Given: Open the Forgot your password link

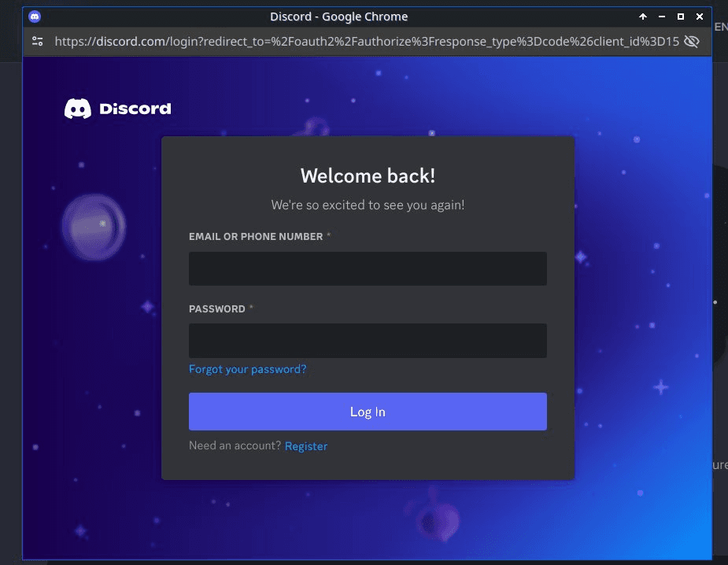Looking at the screenshot, I should point(247,369).
